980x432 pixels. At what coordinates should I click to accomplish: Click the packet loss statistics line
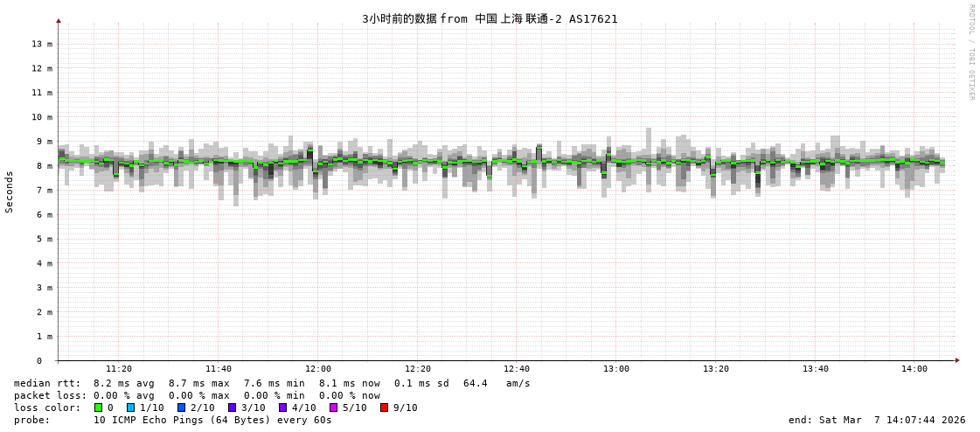(197, 395)
